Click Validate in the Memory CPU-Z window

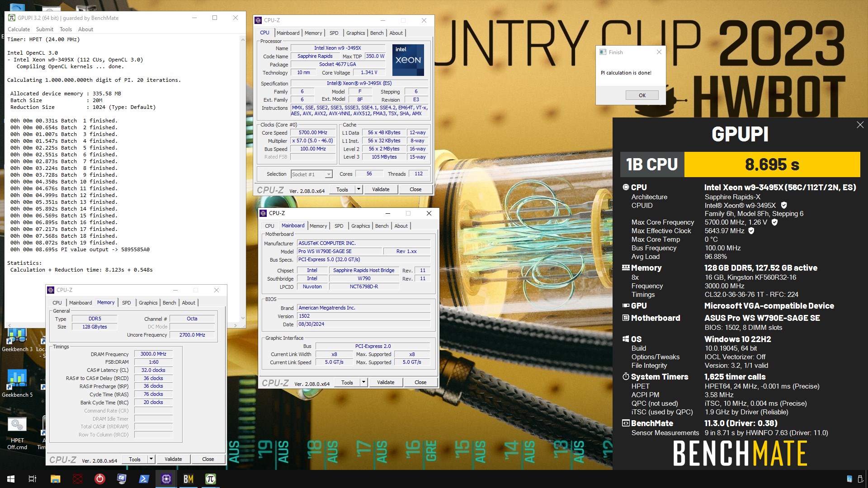click(173, 459)
